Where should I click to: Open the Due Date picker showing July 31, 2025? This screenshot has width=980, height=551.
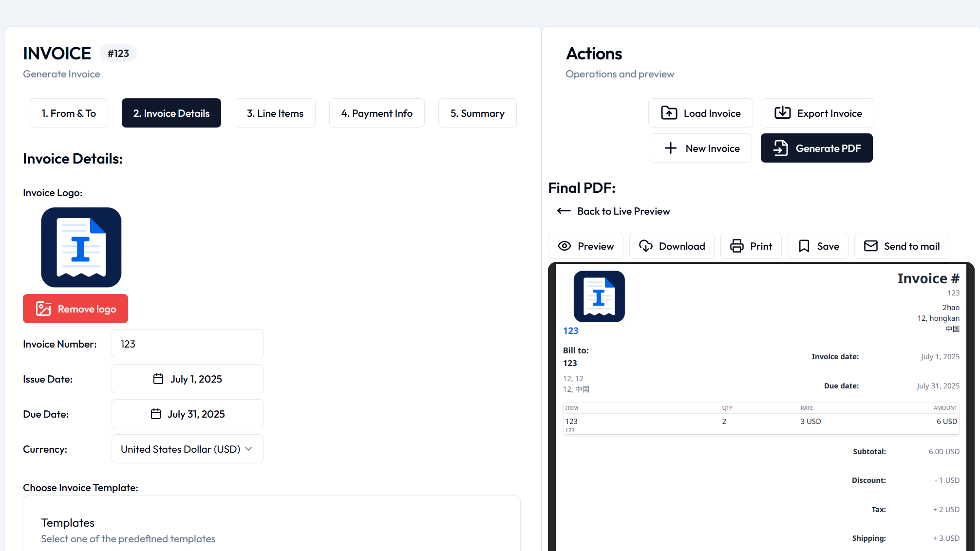tap(187, 414)
